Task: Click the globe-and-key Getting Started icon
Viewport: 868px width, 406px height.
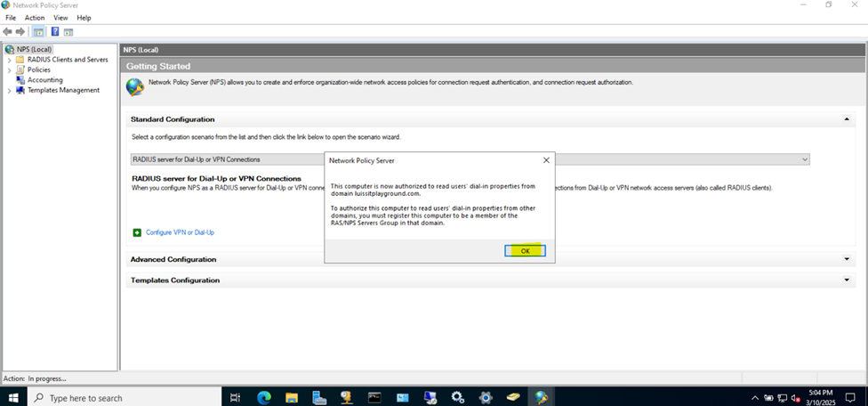Action: tap(134, 86)
